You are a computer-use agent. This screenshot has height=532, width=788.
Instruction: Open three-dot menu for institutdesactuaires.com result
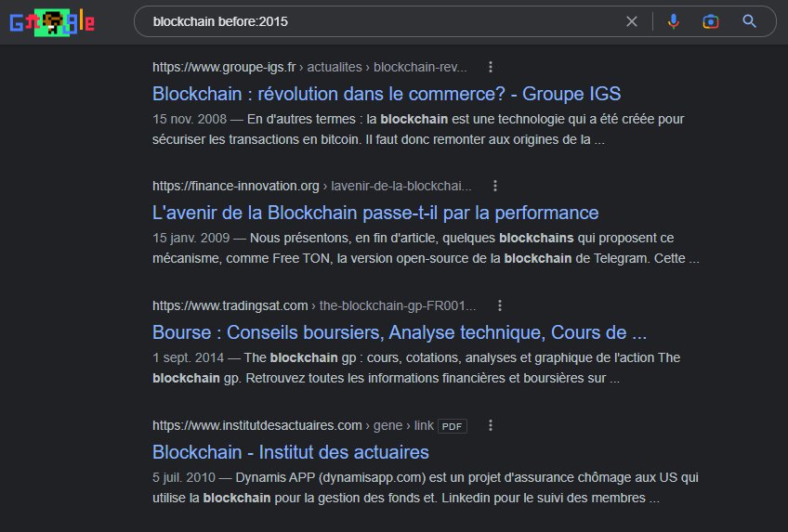(491, 425)
